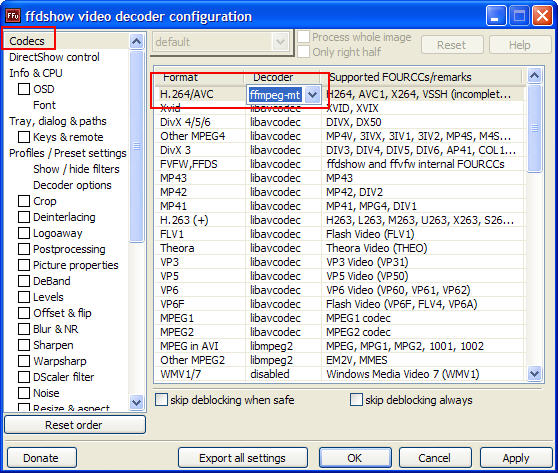Click the codec list scrollbar thumb

pos(534,128)
